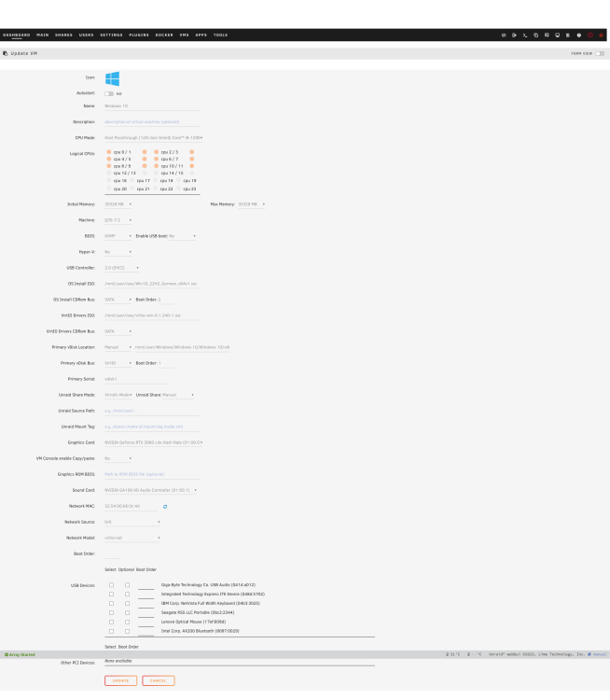Open the Machine type dropdown
Viewport: 610px width, 700px height.
click(x=118, y=220)
